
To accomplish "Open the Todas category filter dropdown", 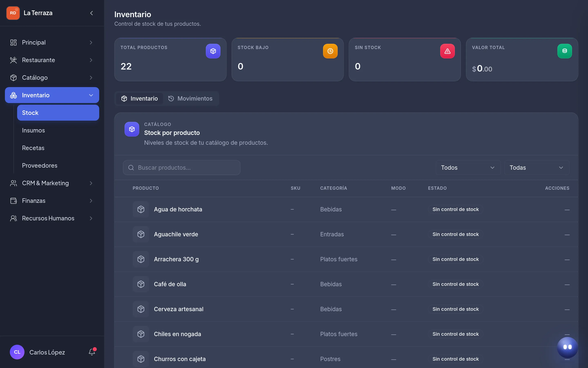I will tap(537, 167).
